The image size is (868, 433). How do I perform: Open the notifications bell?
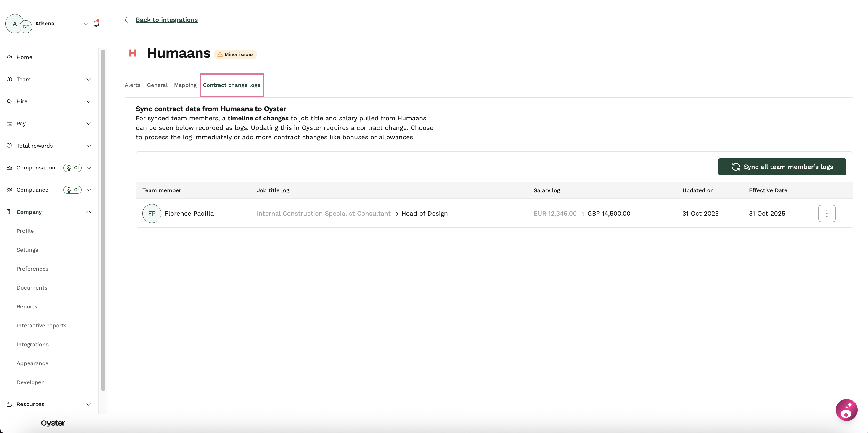pos(97,24)
